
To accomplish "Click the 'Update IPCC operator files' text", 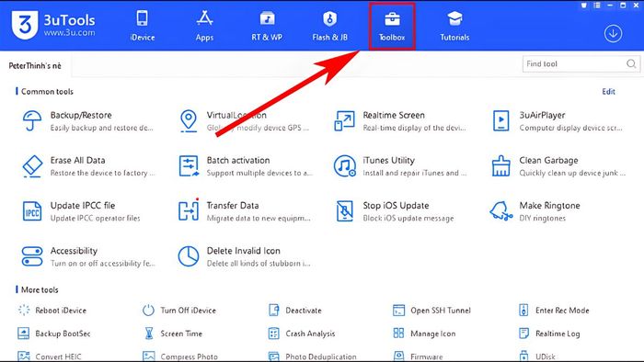I will pyautogui.click(x=96, y=218).
